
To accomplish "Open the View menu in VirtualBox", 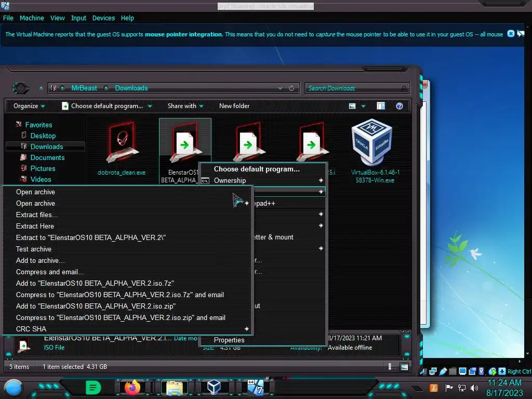I will pyautogui.click(x=57, y=18).
